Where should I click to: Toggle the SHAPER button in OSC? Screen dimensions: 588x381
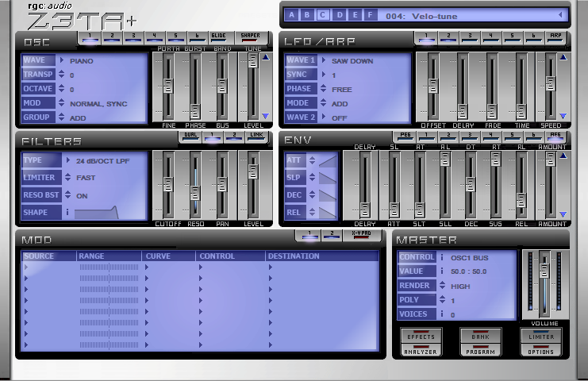click(x=250, y=38)
